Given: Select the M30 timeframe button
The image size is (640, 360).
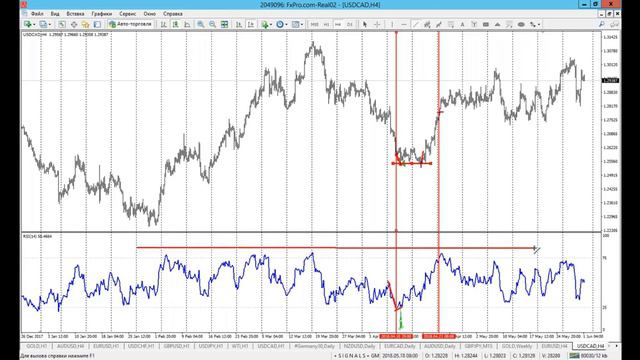Looking at the screenshot, I should (314, 24).
